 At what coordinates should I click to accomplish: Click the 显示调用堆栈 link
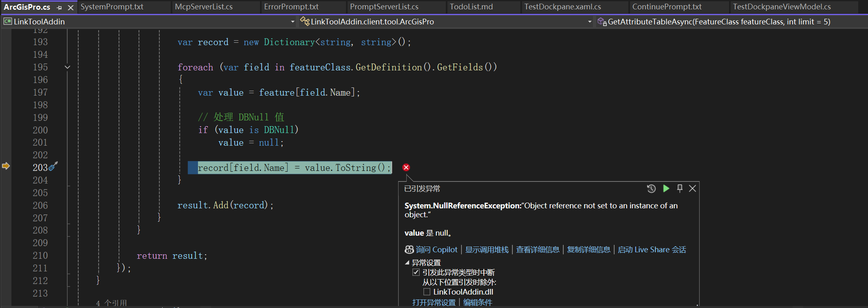click(487, 250)
